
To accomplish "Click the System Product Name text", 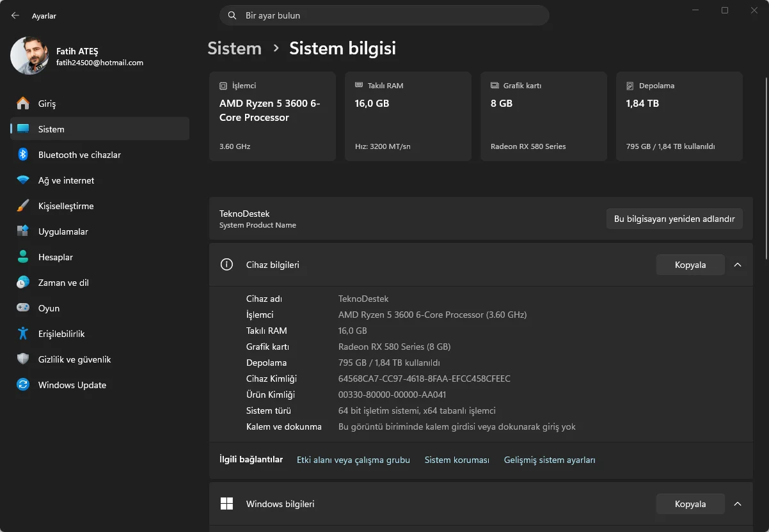I will [258, 225].
